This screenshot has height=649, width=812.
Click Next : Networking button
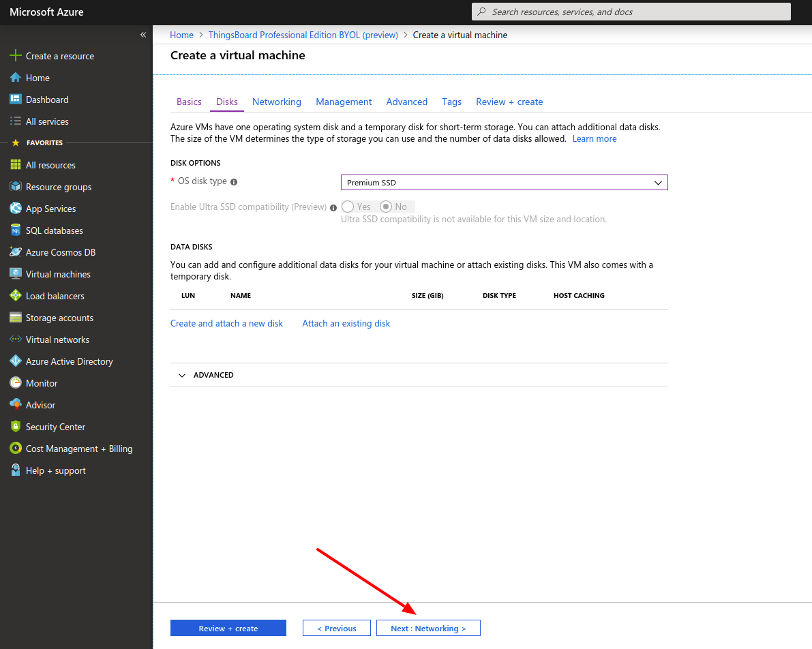(x=428, y=628)
